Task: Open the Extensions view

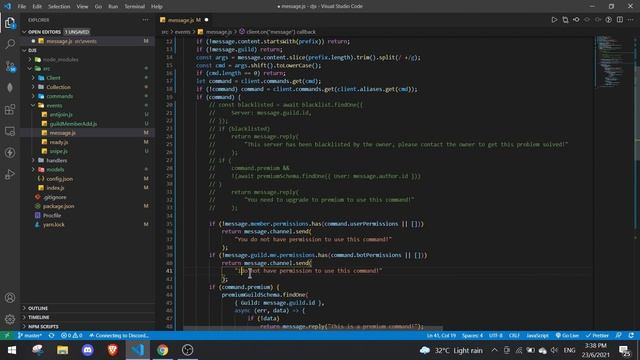Action: pos(10,109)
